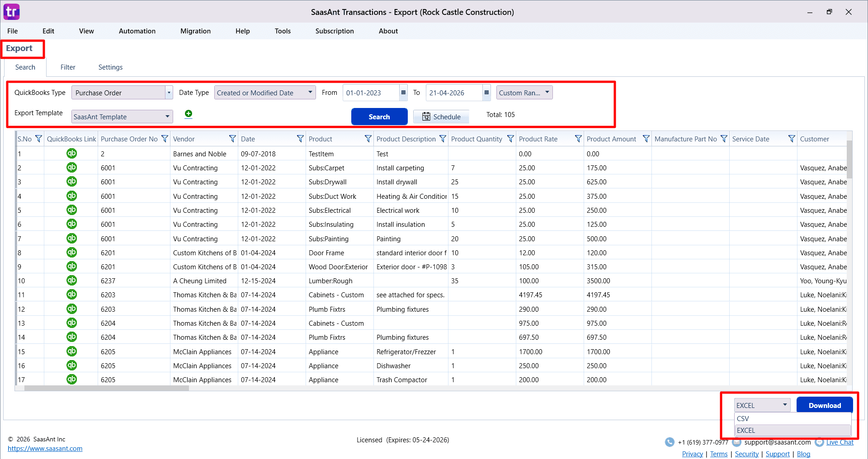Open the Migration menu
Screen dimensions: 868x459
(x=195, y=31)
